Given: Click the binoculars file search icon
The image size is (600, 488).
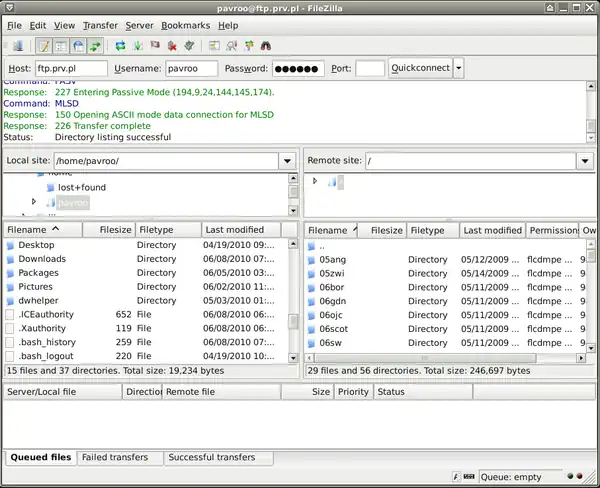Looking at the screenshot, I should pyautogui.click(x=265, y=46).
